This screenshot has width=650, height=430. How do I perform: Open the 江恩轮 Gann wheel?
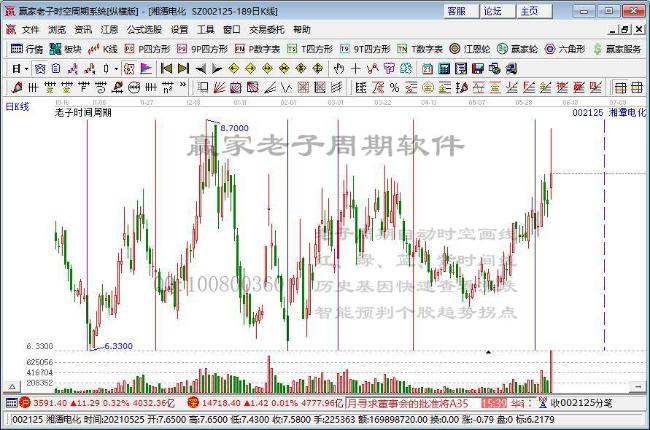pyautogui.click(x=470, y=49)
